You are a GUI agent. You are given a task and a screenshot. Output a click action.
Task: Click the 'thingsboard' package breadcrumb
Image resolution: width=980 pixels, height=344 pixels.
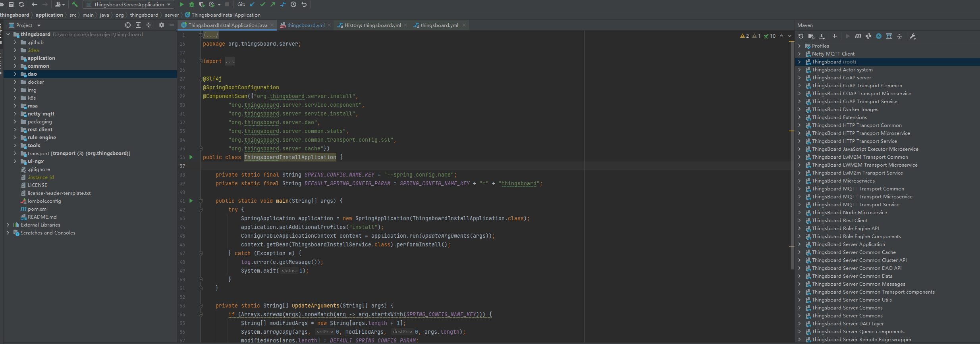144,15
